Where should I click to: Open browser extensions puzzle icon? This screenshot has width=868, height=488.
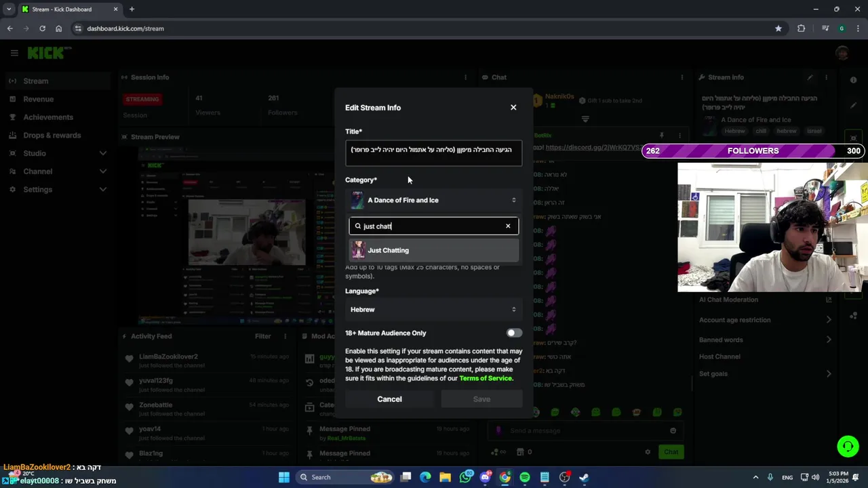[802, 28]
